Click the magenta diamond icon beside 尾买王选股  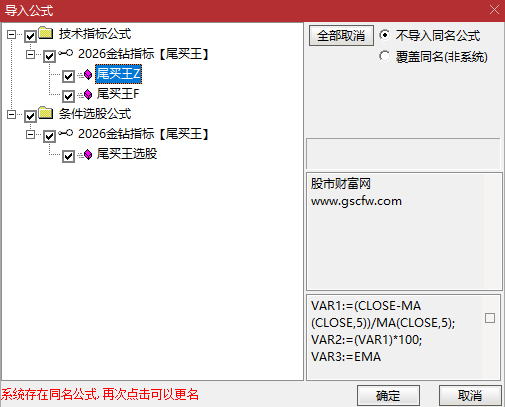click(88, 155)
